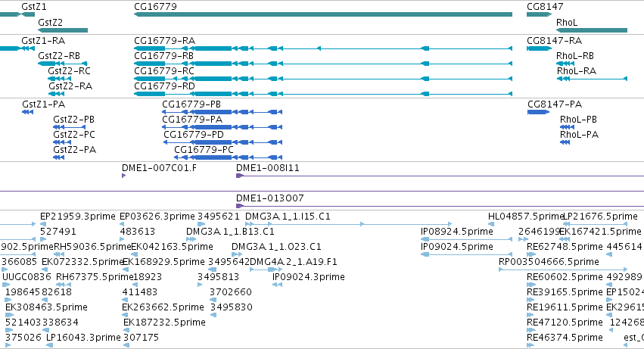
Task: Select the GstZ2 gene bar
Action: [63, 30]
